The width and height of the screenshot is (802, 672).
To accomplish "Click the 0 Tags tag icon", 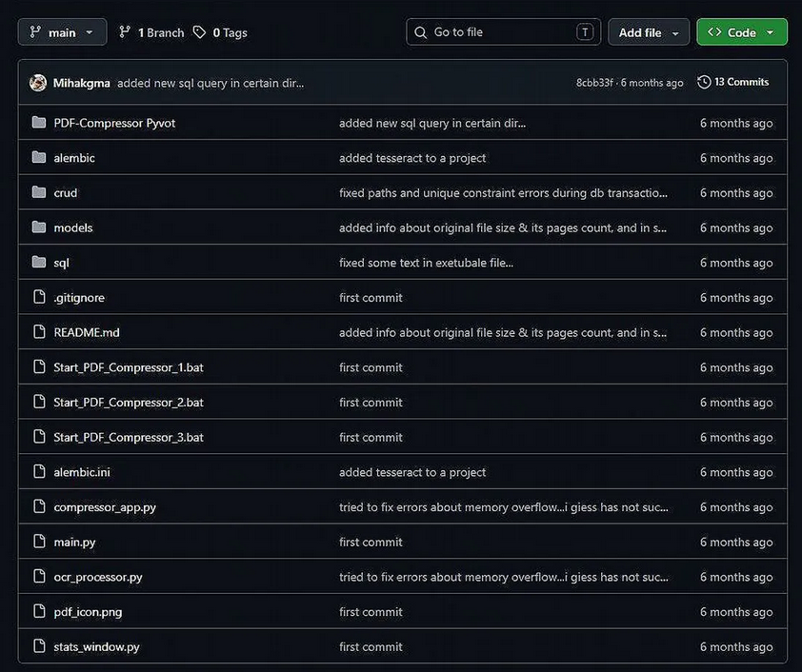I will pyautogui.click(x=199, y=32).
